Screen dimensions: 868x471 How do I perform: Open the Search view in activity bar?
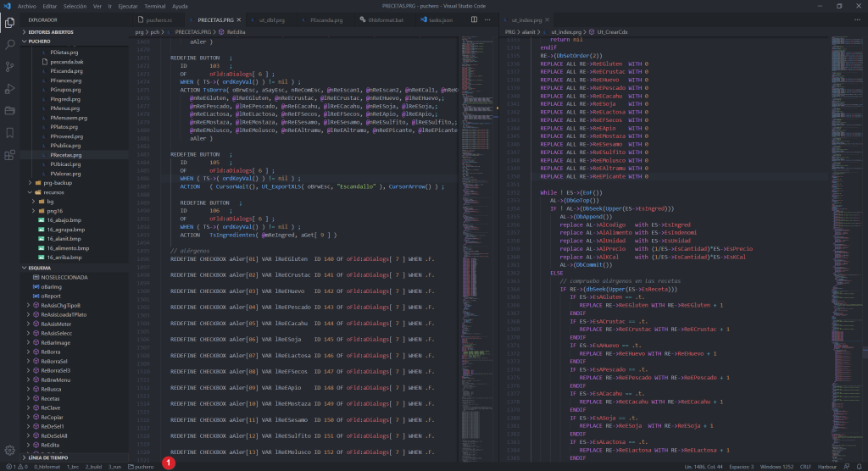pyautogui.click(x=10, y=44)
